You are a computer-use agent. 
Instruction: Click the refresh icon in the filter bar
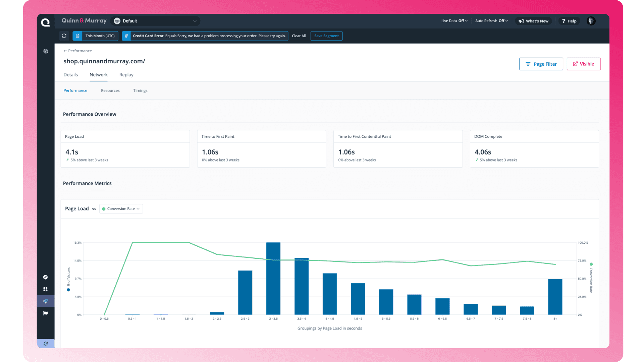64,36
